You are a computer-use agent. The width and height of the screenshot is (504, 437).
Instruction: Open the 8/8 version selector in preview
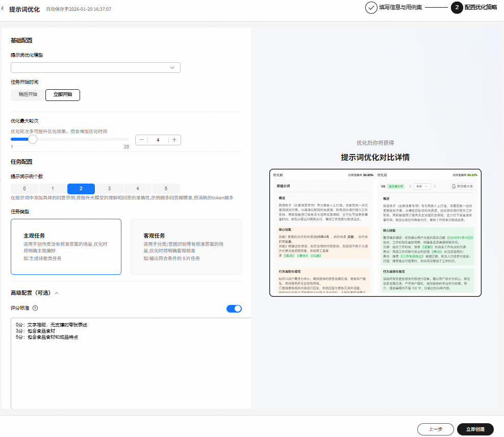(x=422, y=186)
